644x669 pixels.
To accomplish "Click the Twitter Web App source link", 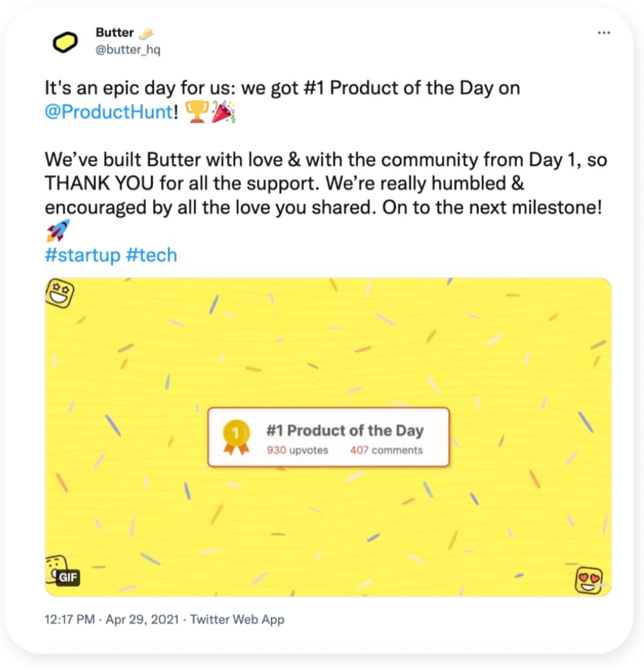I will pyautogui.click(x=237, y=619).
